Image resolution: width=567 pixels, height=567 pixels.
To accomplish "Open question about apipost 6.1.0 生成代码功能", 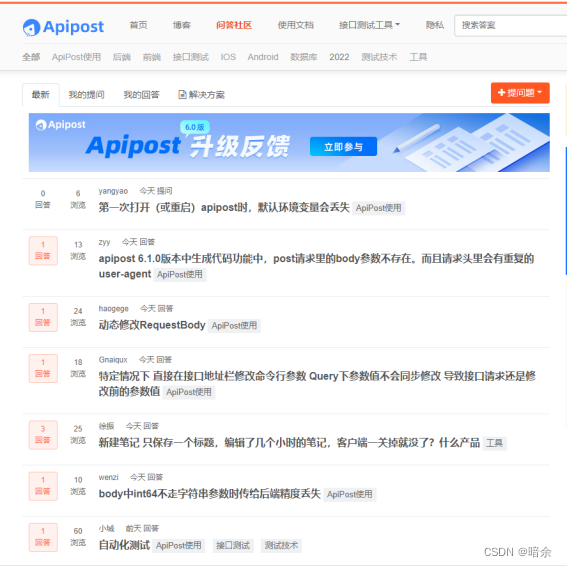I will coord(316,266).
